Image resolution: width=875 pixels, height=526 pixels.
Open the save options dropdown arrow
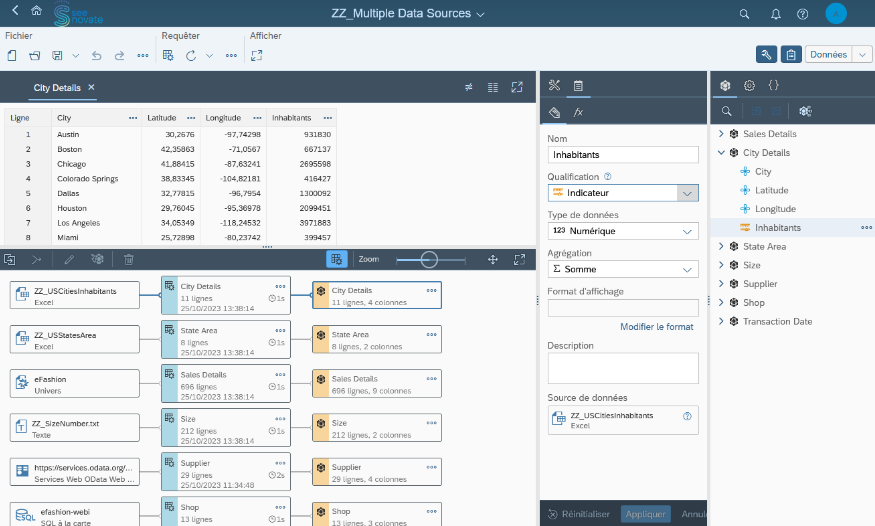tap(76, 55)
